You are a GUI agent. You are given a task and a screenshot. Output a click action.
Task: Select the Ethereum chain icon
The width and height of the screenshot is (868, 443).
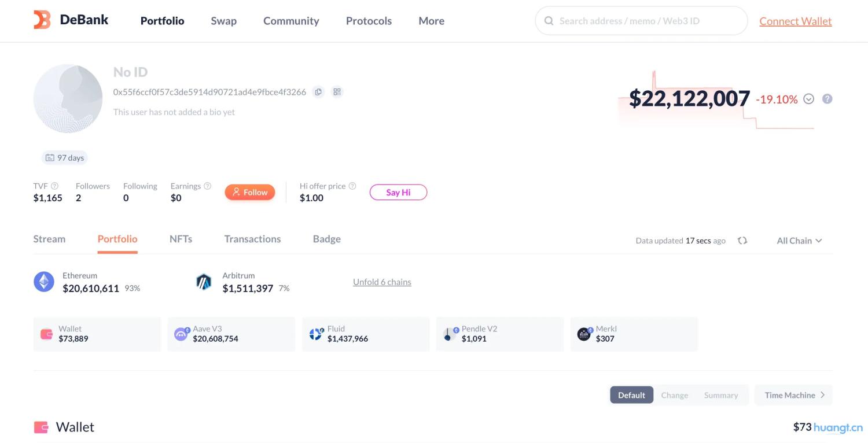[x=43, y=282]
